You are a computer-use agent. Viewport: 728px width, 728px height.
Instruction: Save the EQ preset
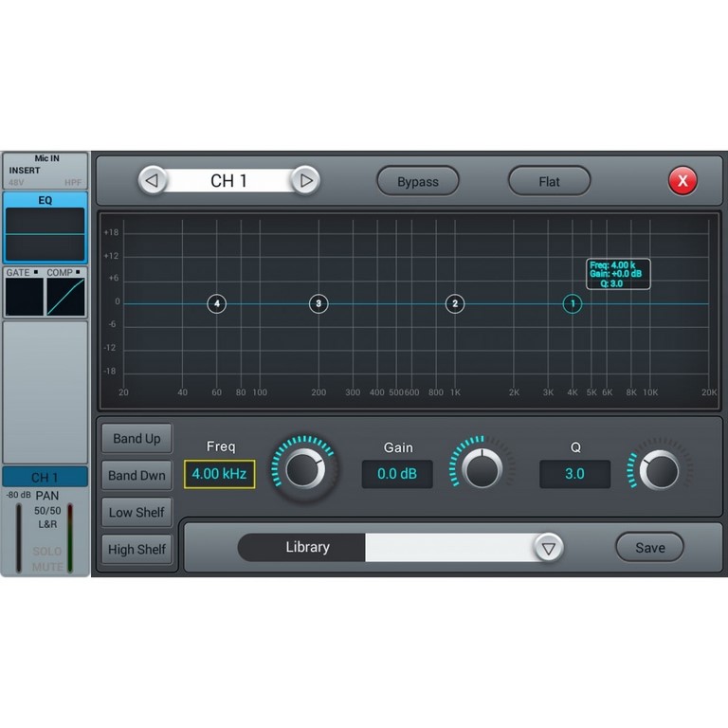click(649, 547)
